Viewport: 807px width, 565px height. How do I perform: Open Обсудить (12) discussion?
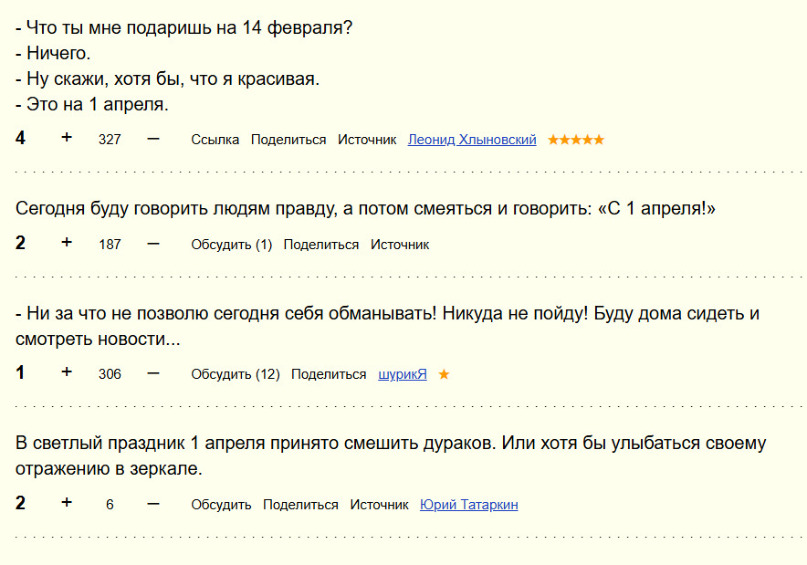235,374
